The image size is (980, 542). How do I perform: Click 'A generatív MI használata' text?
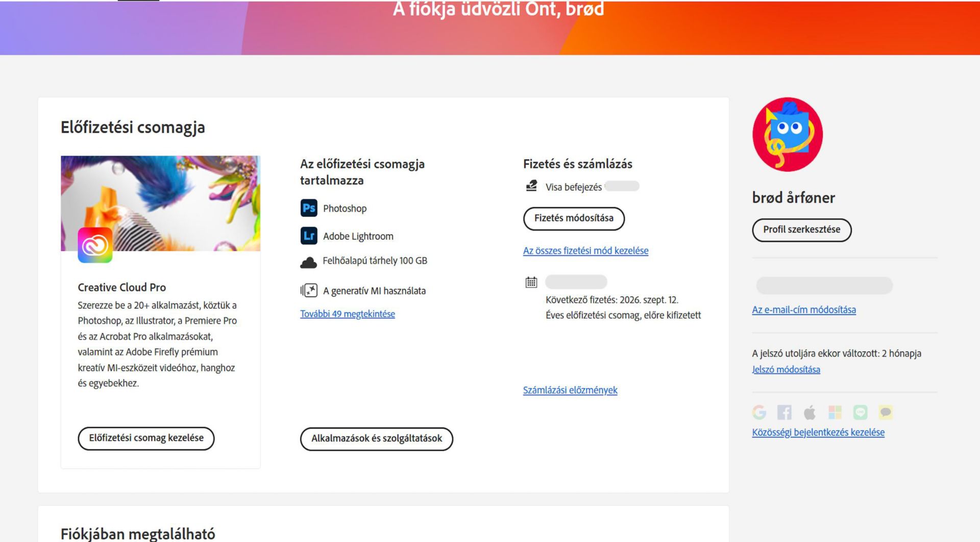click(x=374, y=291)
